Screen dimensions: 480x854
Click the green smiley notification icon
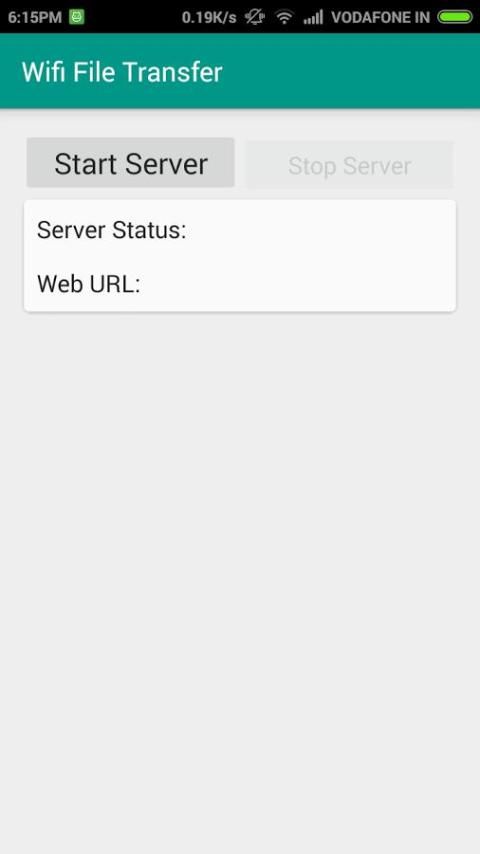(76, 17)
